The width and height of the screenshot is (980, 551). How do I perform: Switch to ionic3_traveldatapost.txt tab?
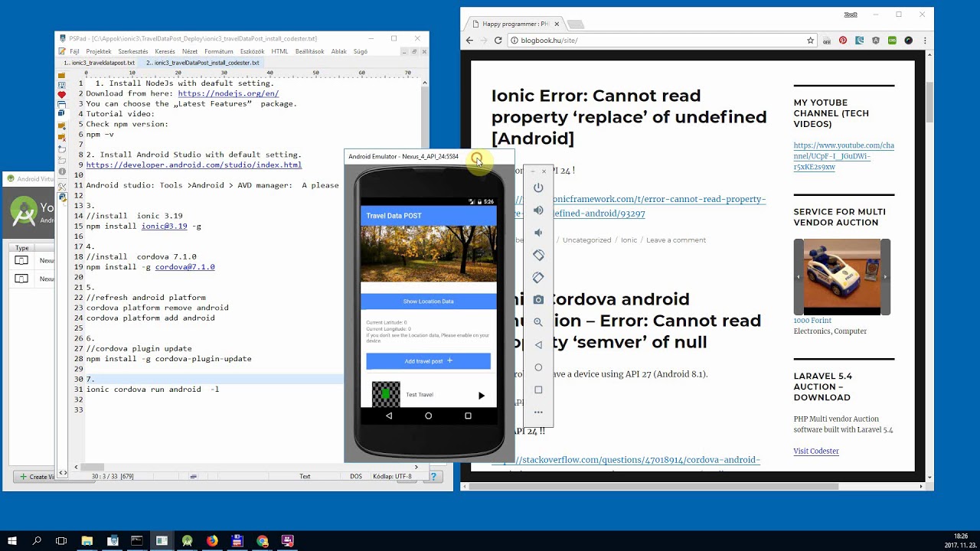click(x=99, y=63)
